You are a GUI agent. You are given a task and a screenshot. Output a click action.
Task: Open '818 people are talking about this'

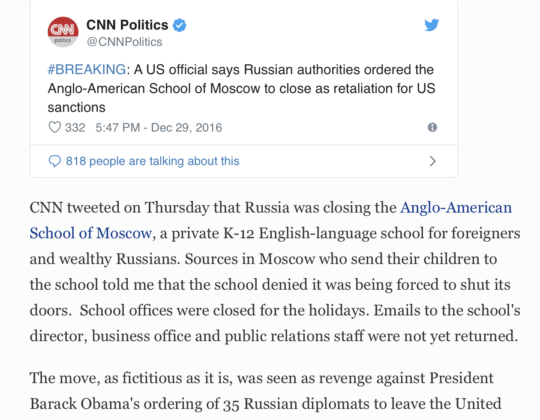(x=152, y=161)
